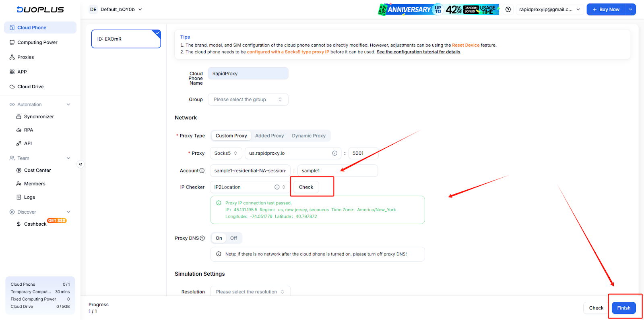644x320 pixels.
Task: Click the proxy host us.rapidproxy.io field
Action: [293, 153]
